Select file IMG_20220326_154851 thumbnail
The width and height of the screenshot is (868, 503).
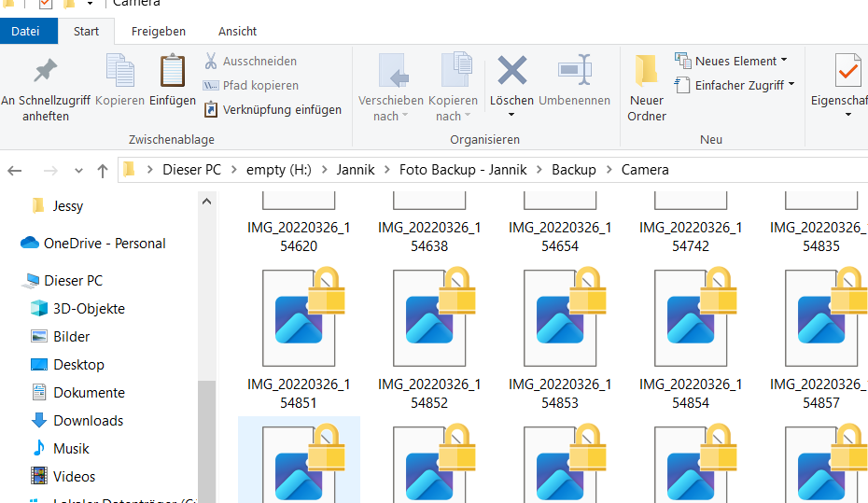click(x=304, y=317)
